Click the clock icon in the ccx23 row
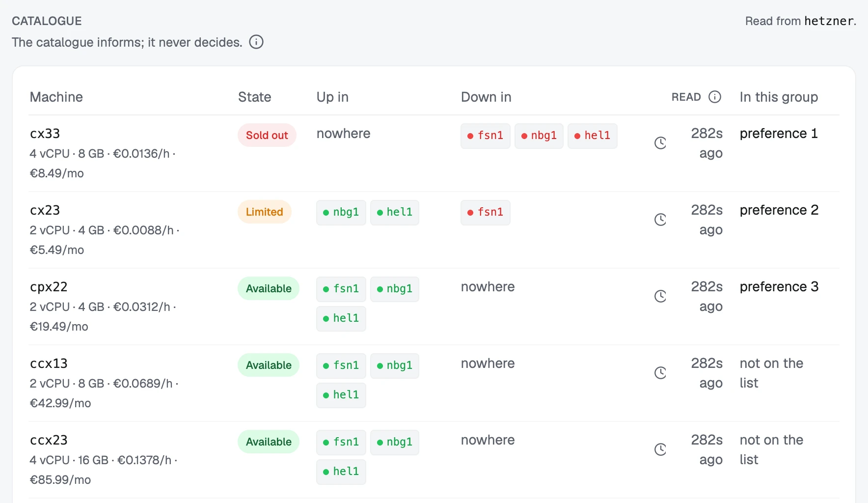This screenshot has height=503, width=868. 660,449
